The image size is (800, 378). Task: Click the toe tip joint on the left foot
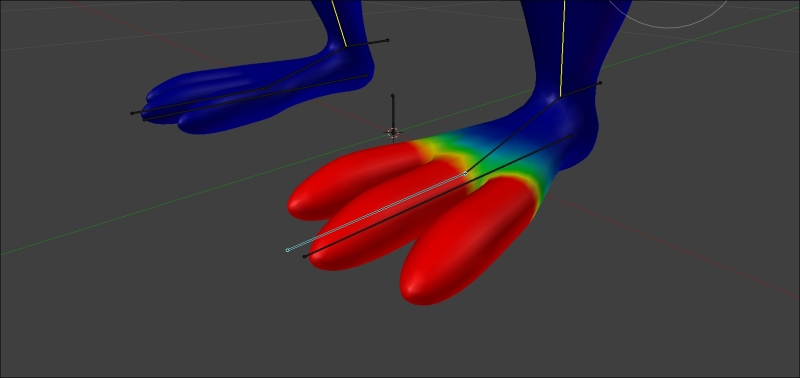pyautogui.click(x=132, y=113)
